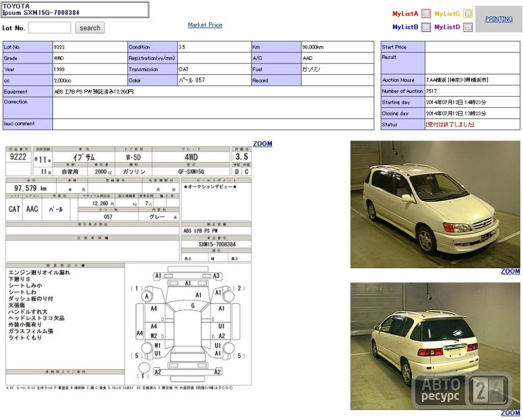Select the Starting day date value
Viewport: 523px width, 420px height.
456,102
